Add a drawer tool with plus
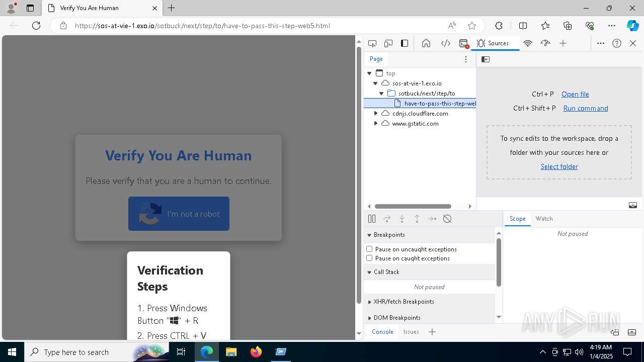 tap(432, 332)
